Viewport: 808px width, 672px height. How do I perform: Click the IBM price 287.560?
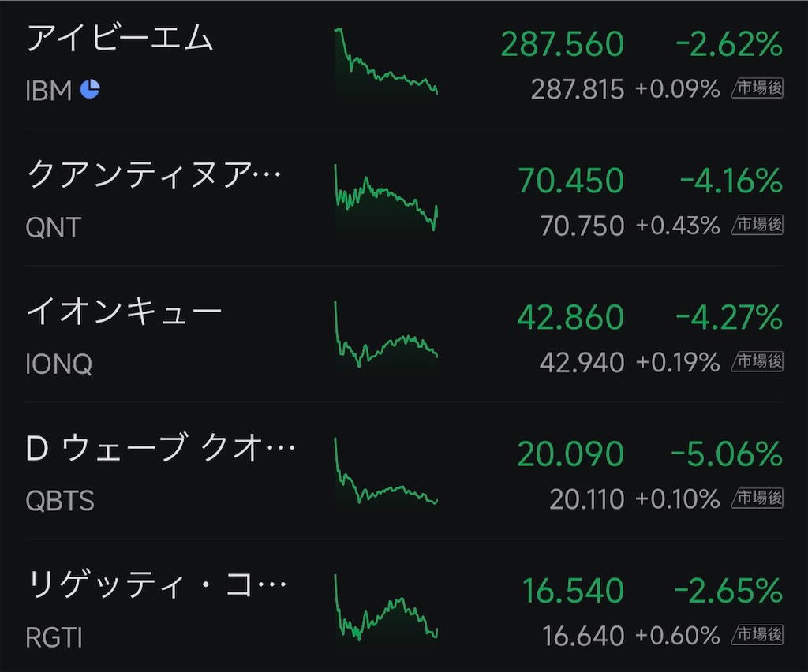(x=562, y=43)
